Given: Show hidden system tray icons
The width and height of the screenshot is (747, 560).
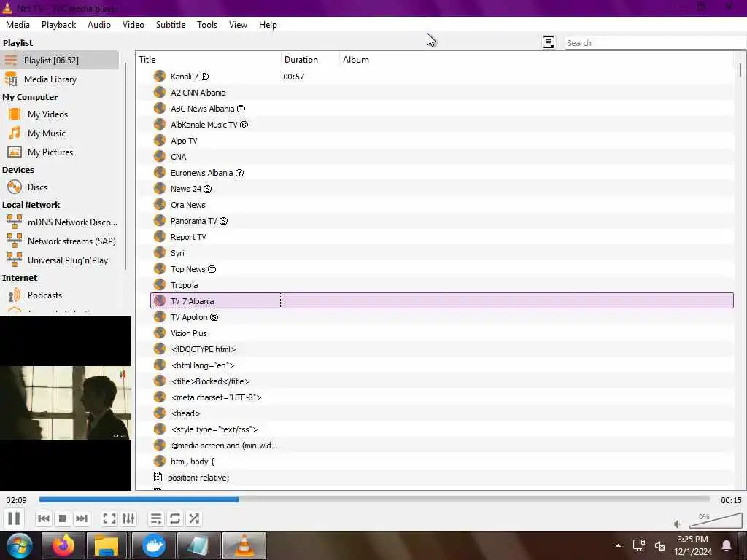Looking at the screenshot, I should 618,545.
